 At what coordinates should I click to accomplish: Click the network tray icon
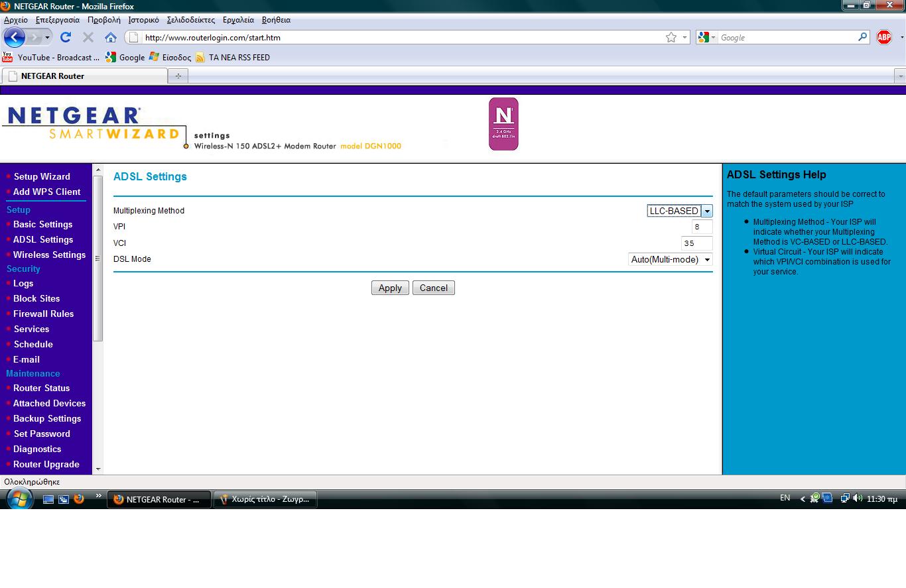point(845,499)
